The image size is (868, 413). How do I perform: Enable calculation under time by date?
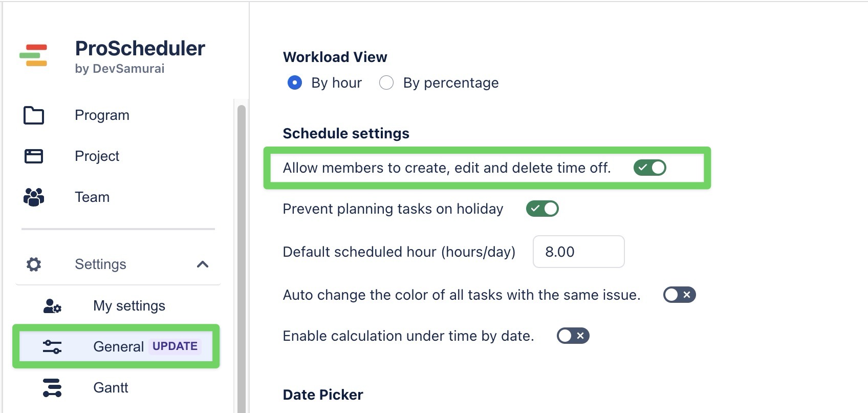[x=573, y=336]
